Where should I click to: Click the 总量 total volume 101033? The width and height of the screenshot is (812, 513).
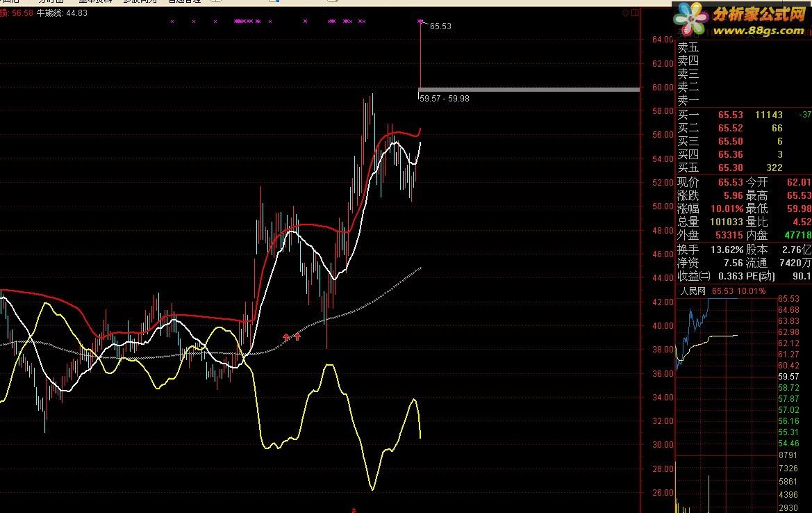pyautogui.click(x=726, y=222)
